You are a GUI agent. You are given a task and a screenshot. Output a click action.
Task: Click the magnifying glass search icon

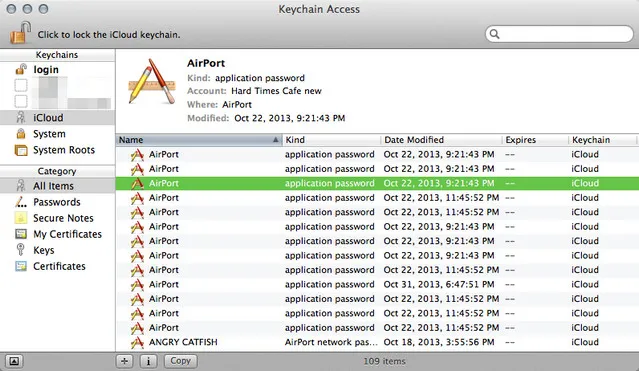coord(494,34)
